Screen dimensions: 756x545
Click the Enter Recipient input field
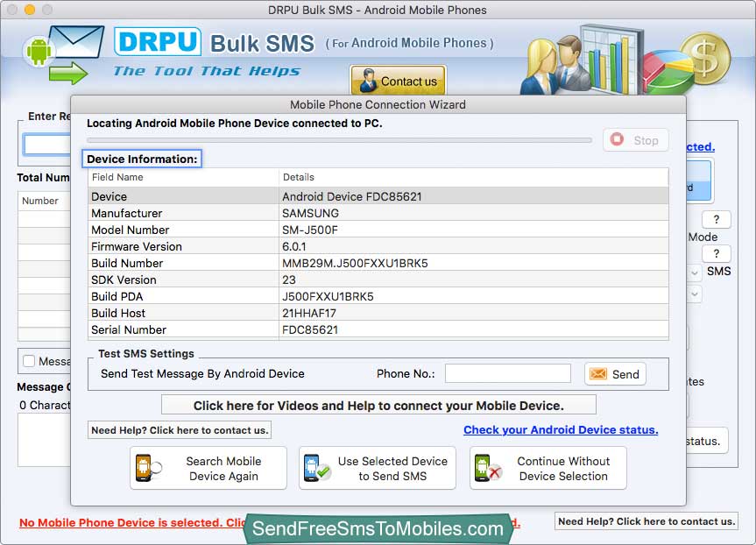(x=47, y=145)
